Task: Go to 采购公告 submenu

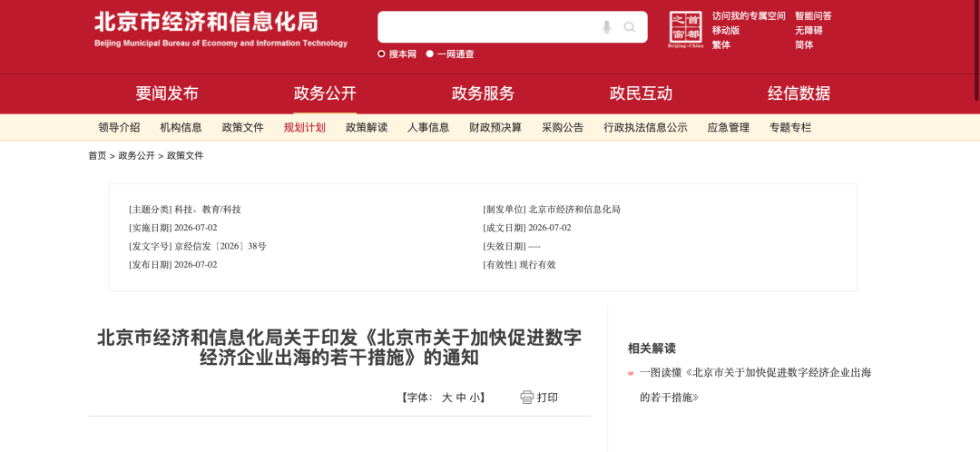Action: (563, 128)
